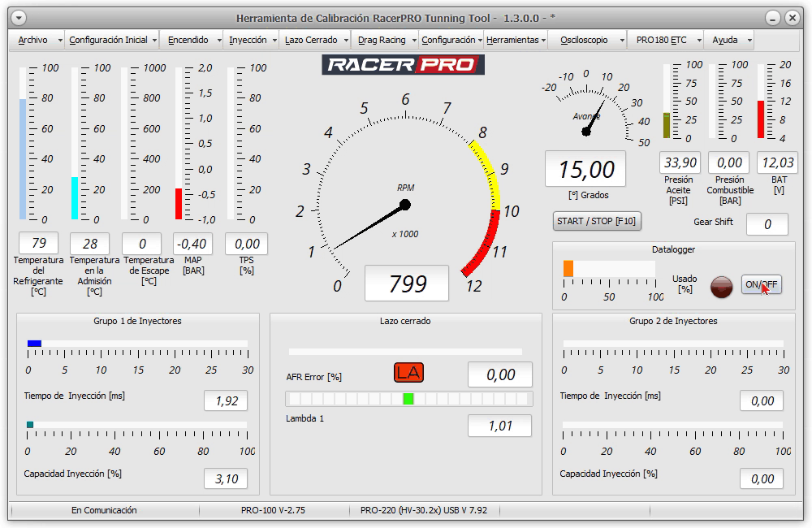Click the RPM readout showing 799

click(x=407, y=283)
